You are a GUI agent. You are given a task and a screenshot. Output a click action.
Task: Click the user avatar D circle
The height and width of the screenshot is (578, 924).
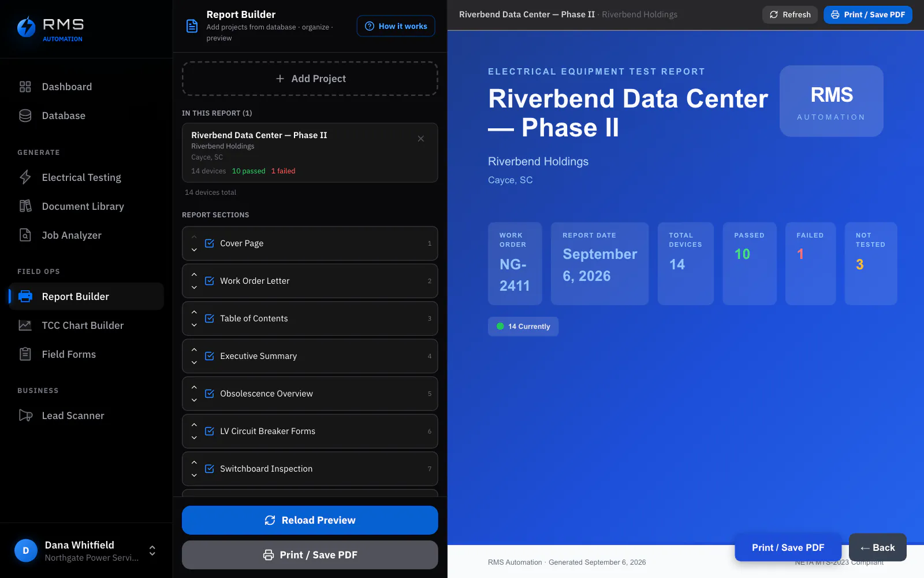[x=26, y=551]
